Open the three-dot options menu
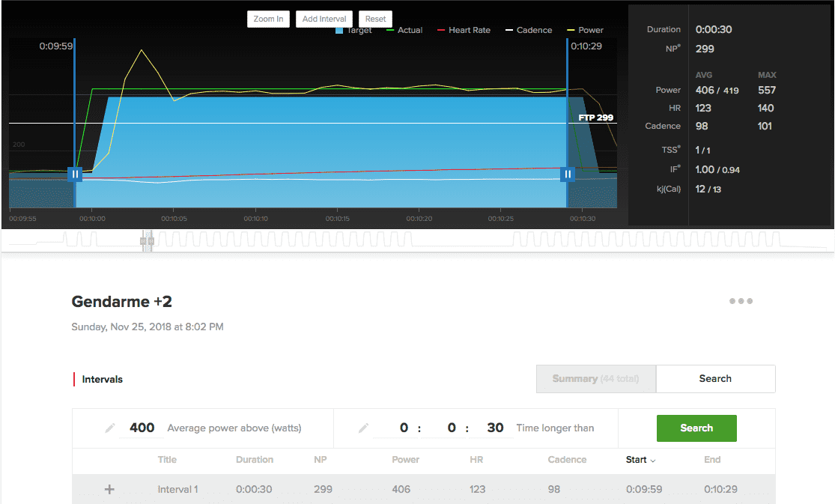 click(741, 301)
